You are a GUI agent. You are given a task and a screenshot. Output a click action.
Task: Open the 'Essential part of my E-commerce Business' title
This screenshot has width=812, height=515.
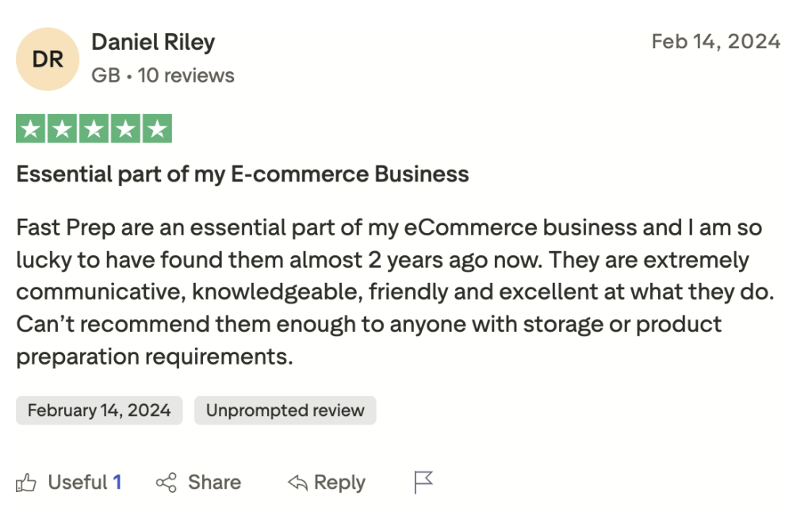tap(243, 174)
